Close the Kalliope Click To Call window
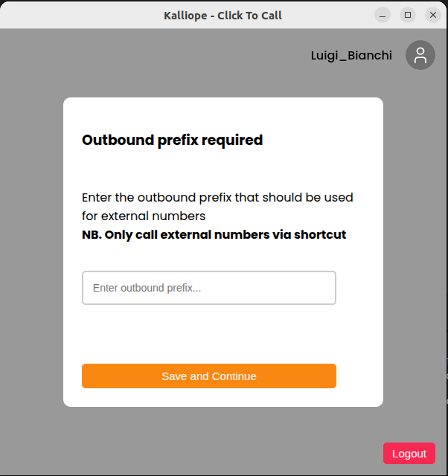 [x=432, y=15]
